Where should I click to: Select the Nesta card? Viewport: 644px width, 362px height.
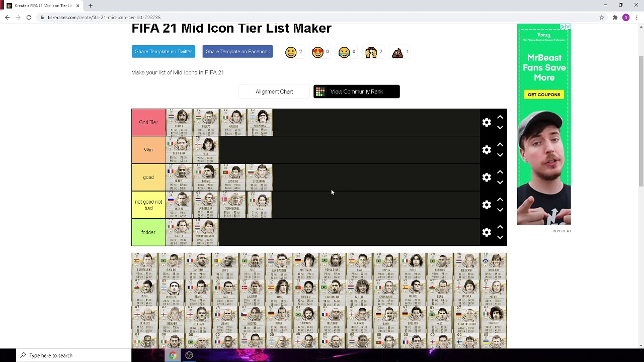point(260,205)
